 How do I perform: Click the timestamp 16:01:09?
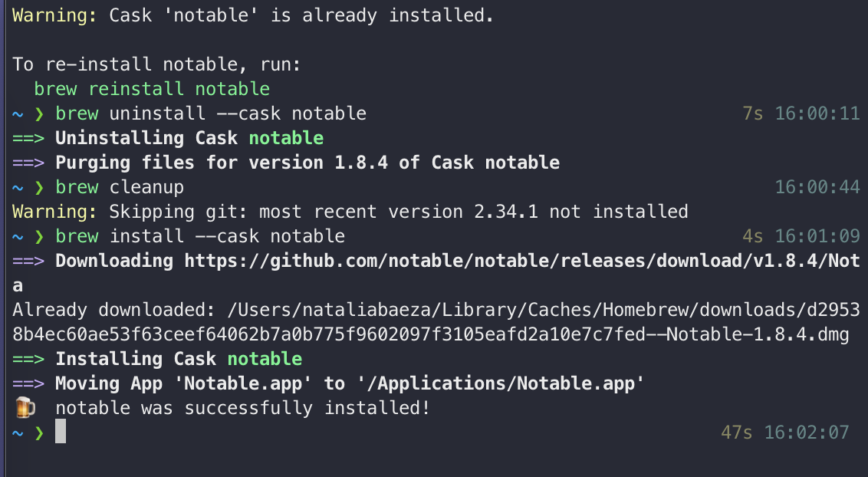(817, 236)
